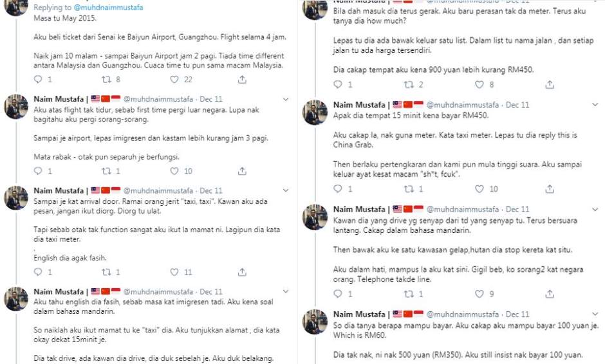This screenshot has height=364, width=605.
Task: Like the 'English dia agak fasih' tweet
Action: (174, 272)
